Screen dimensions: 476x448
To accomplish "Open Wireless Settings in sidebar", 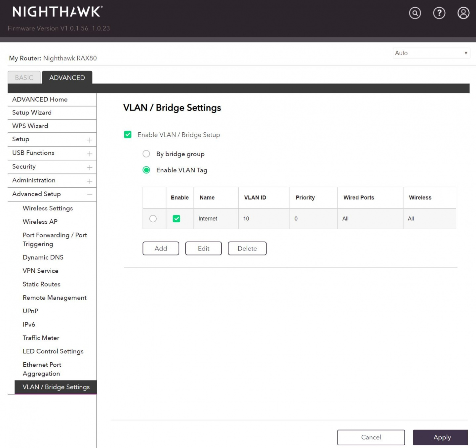I will (x=48, y=208).
